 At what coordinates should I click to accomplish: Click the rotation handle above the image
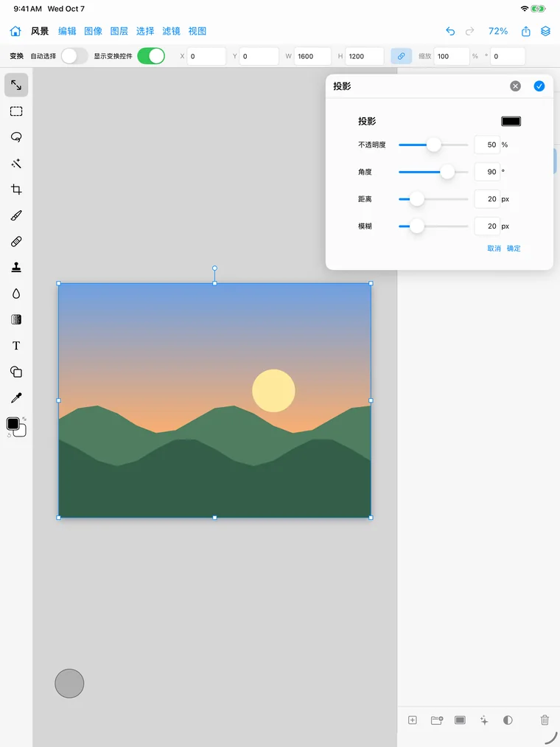214,268
